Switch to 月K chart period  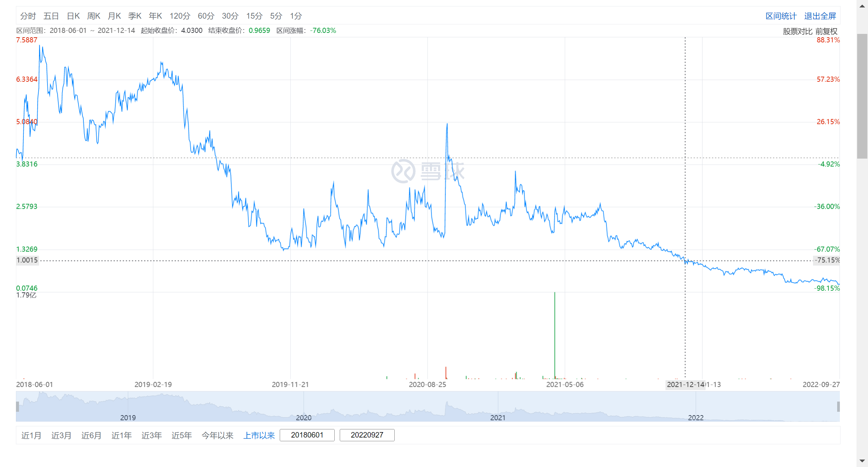click(x=114, y=16)
